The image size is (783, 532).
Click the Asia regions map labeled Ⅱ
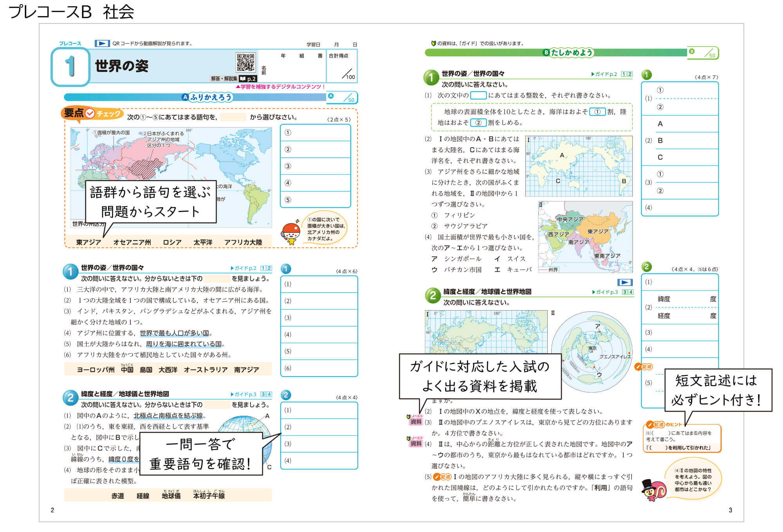[585, 237]
